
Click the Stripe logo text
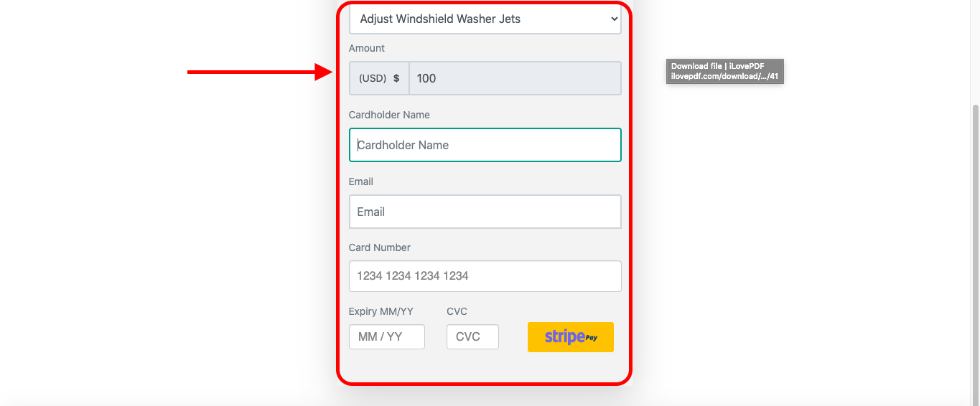tap(565, 336)
